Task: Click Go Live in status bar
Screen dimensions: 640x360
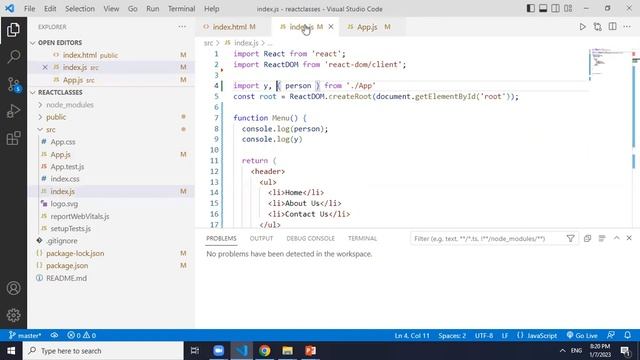Action: 582,336
